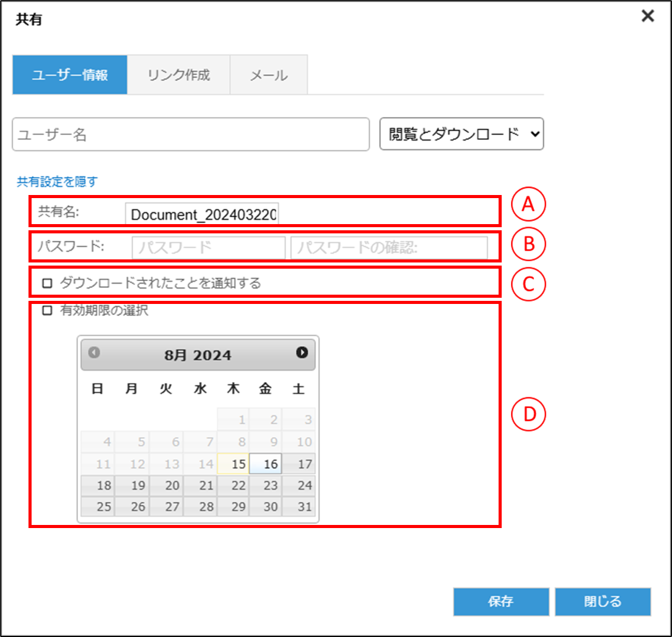Choose date 26 in the calendar
The image size is (672, 637).
132,506
